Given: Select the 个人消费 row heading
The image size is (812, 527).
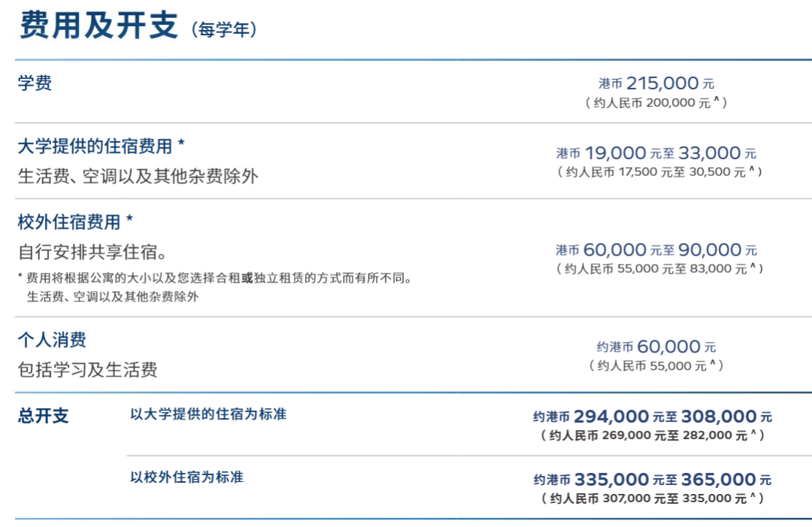Looking at the screenshot, I should pos(52,340).
